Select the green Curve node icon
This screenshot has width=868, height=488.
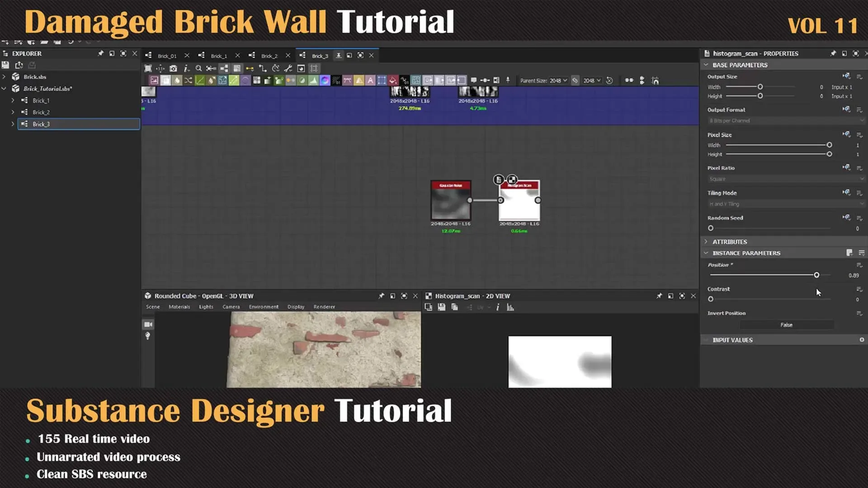point(200,80)
